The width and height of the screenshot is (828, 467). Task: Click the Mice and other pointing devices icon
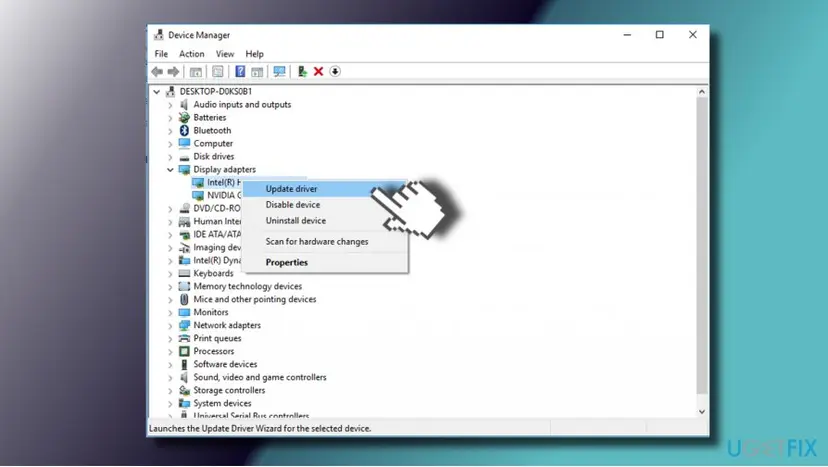[x=184, y=299]
